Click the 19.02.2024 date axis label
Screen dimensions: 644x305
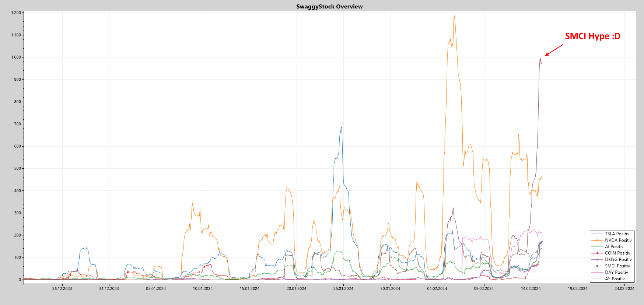click(x=578, y=288)
